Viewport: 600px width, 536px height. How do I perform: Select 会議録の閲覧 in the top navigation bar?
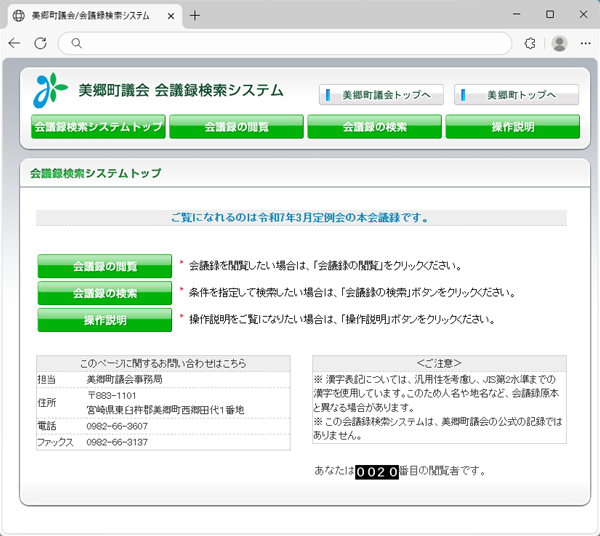pyautogui.click(x=236, y=127)
